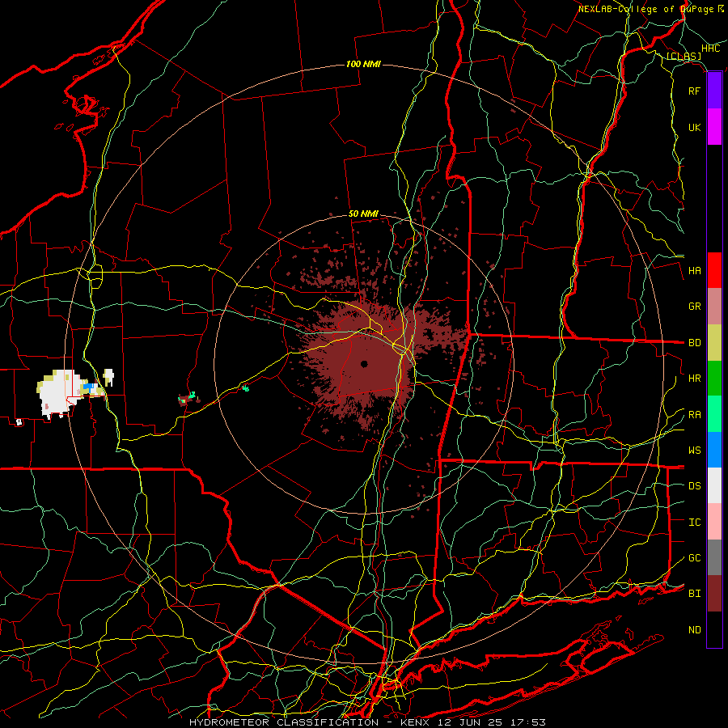Select the white DS legend swatch
728x728 pixels.
714,485
